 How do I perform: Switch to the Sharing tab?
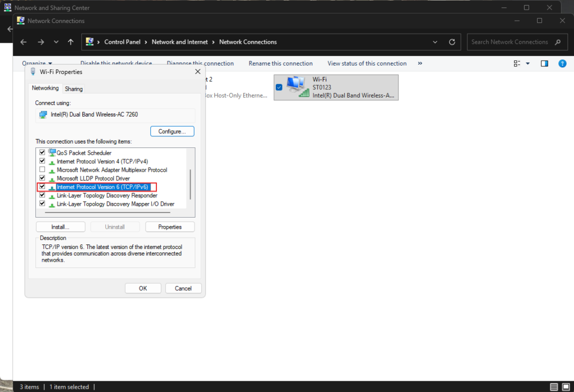pyautogui.click(x=73, y=88)
